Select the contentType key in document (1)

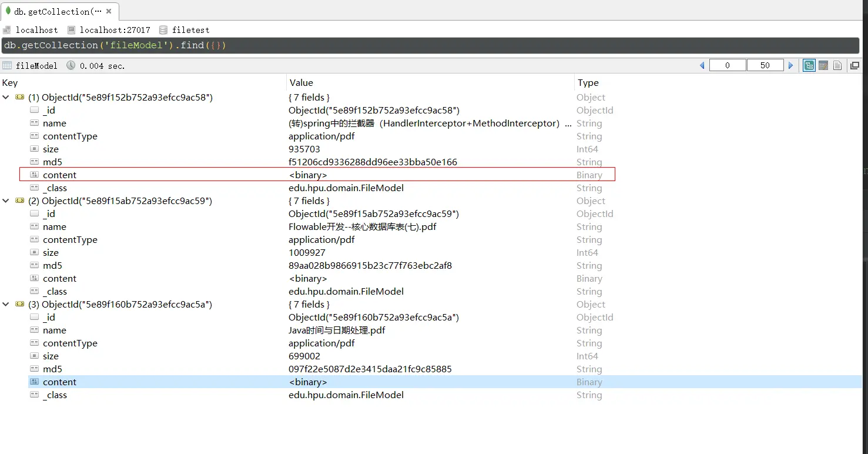coord(70,136)
